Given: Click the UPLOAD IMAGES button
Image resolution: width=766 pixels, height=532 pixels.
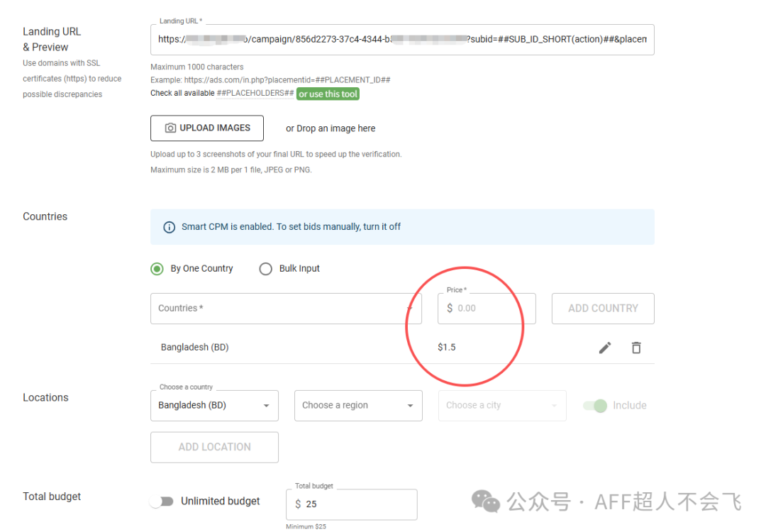Looking at the screenshot, I should 207,128.
